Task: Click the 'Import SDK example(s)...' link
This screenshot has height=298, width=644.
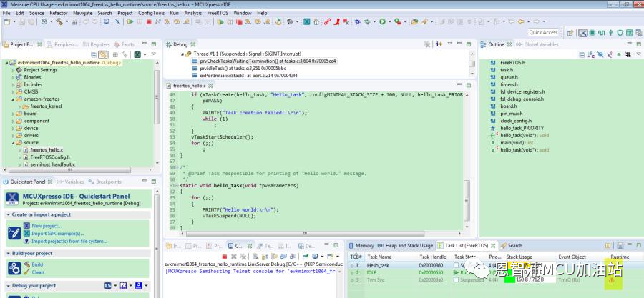Action: pyautogui.click(x=57, y=233)
